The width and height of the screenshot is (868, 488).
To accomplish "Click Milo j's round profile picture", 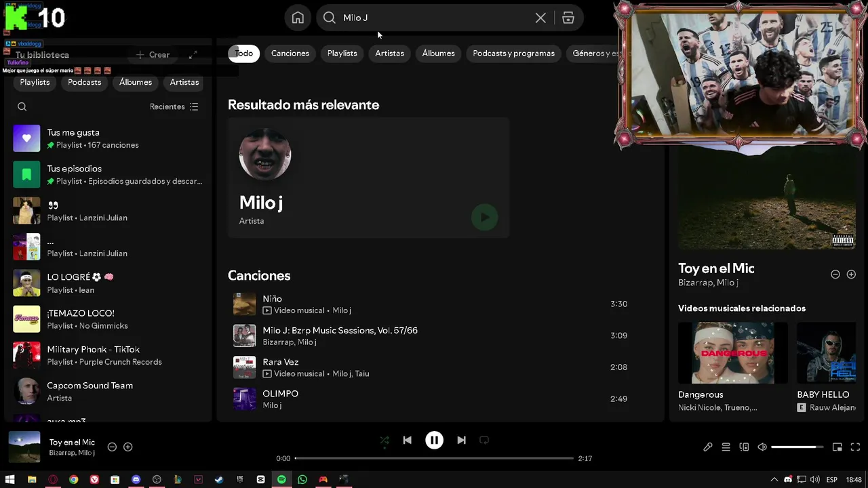I will pos(265,154).
